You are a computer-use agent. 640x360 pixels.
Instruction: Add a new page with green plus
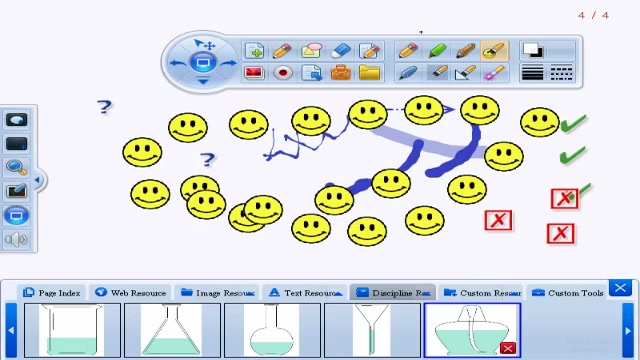point(255,51)
